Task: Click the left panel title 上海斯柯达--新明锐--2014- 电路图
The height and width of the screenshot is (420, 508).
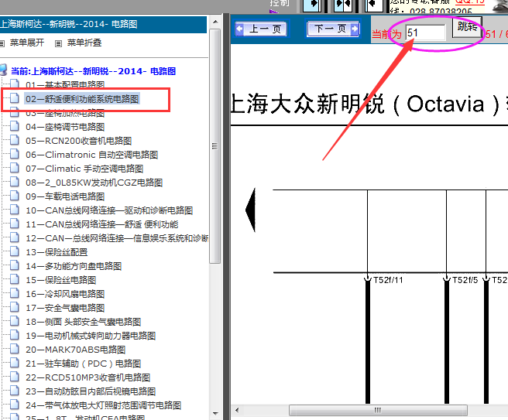Action: tap(69, 24)
